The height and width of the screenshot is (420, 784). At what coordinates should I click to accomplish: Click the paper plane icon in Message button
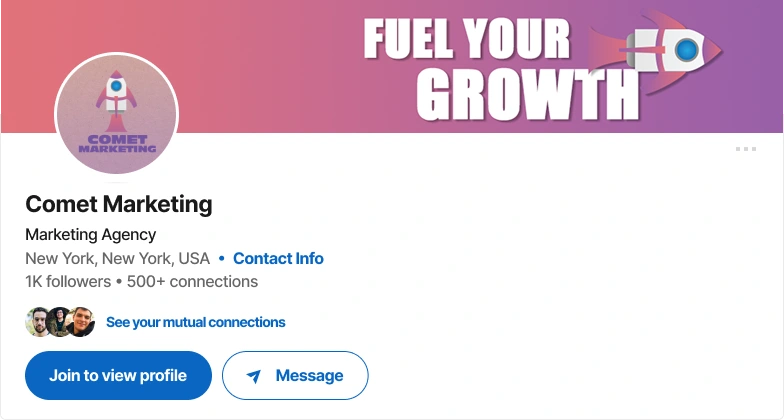coord(254,376)
